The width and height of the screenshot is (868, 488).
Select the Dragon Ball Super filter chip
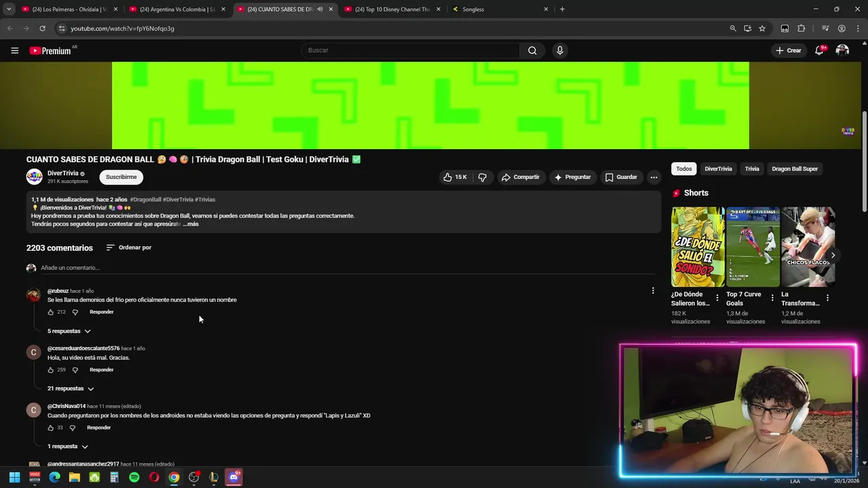point(795,169)
